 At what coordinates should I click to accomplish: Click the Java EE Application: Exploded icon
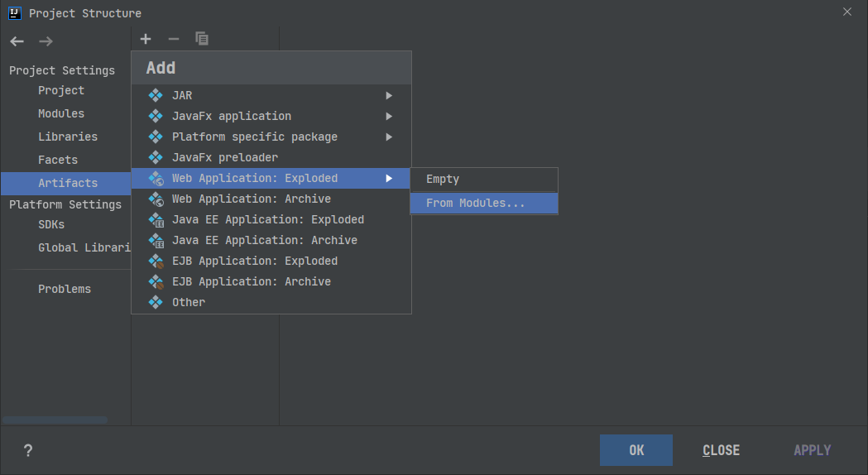pyautogui.click(x=156, y=220)
